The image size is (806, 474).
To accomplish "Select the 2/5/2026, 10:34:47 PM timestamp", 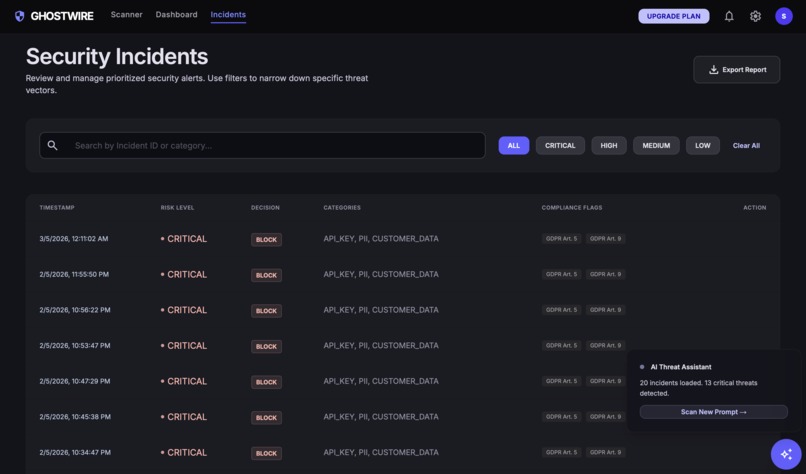I will [x=75, y=452].
